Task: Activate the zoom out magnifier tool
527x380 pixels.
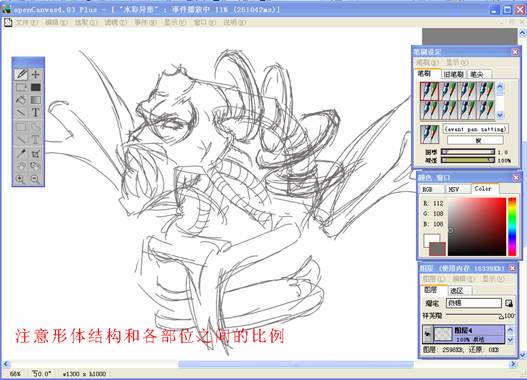Action: [35, 179]
